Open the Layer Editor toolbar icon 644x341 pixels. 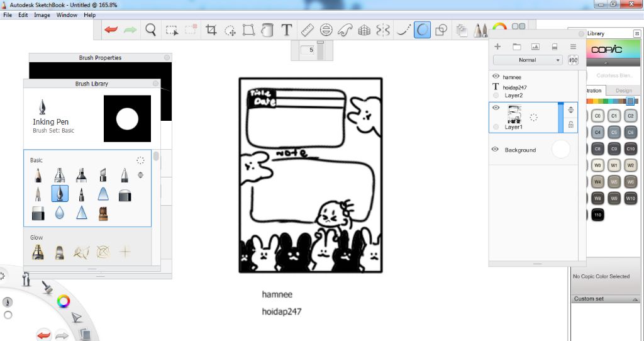462,30
